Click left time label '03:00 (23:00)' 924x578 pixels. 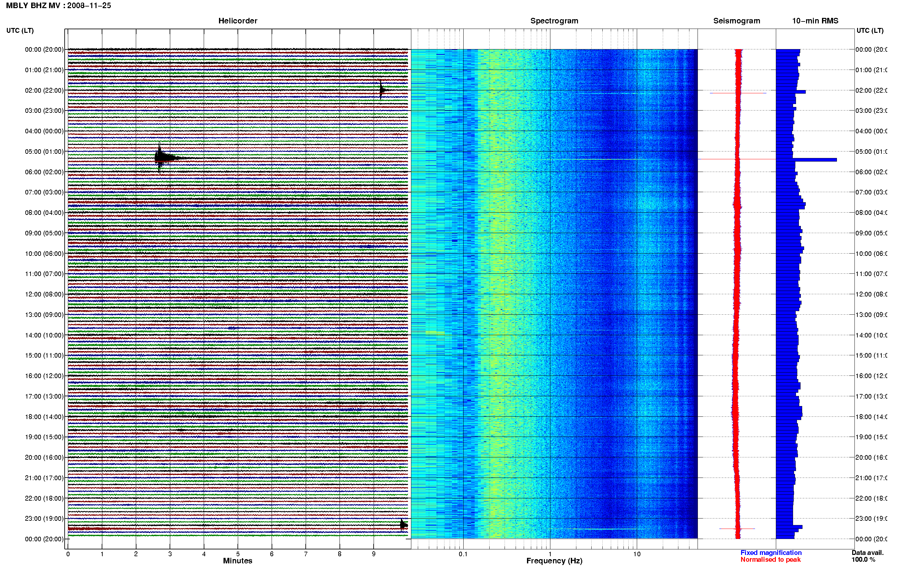pos(44,111)
